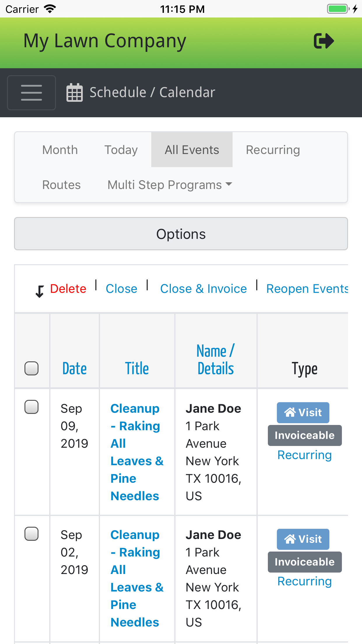Sort events by the Date column
Viewport: 362px width, 644px height.
pos(75,368)
